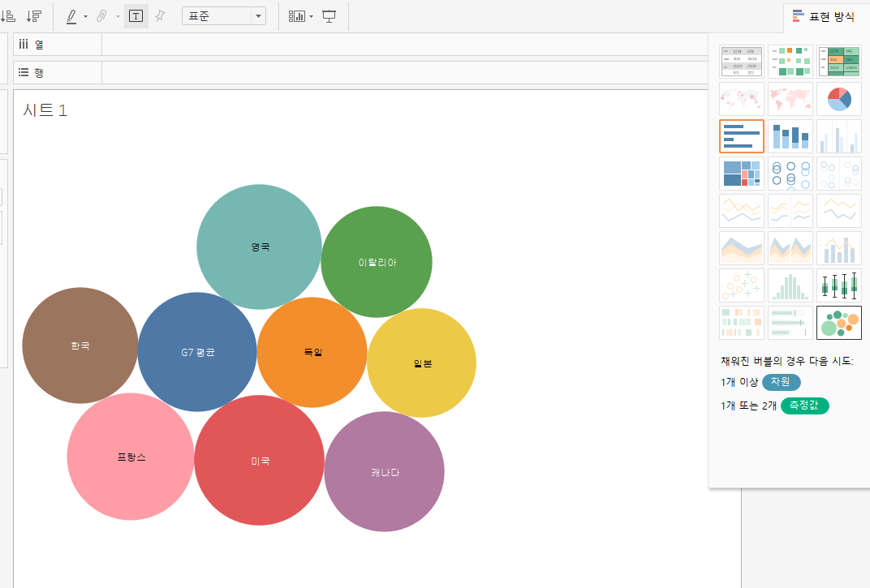
Task: Choose the pie chart thumbnail
Action: (x=839, y=99)
